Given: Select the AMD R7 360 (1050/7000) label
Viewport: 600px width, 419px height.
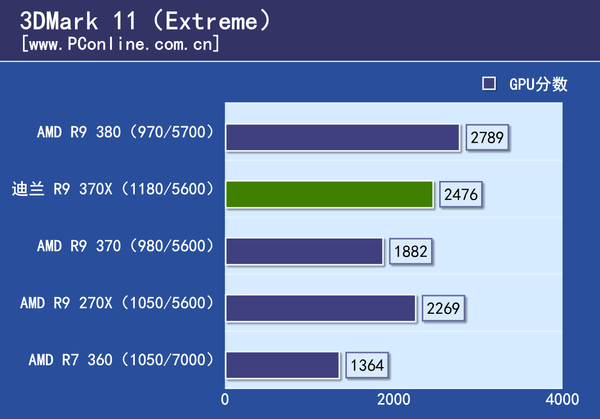Looking at the screenshot, I should 121,360.
